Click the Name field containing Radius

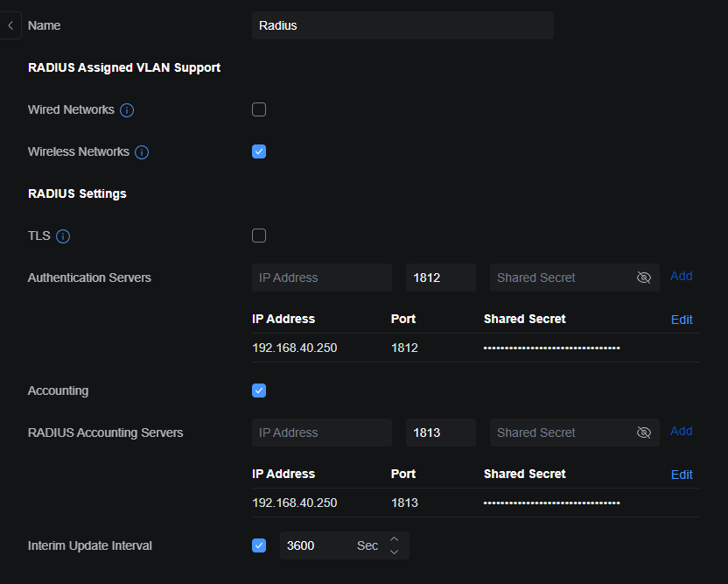tap(402, 25)
